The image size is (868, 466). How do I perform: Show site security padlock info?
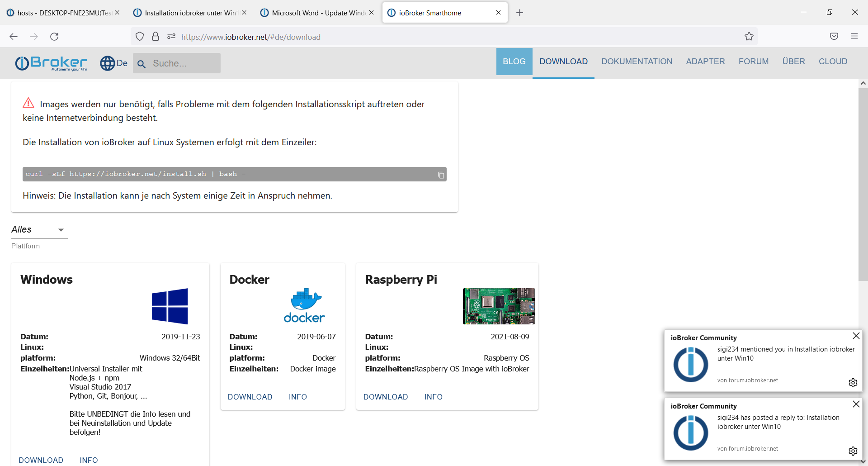(x=156, y=37)
